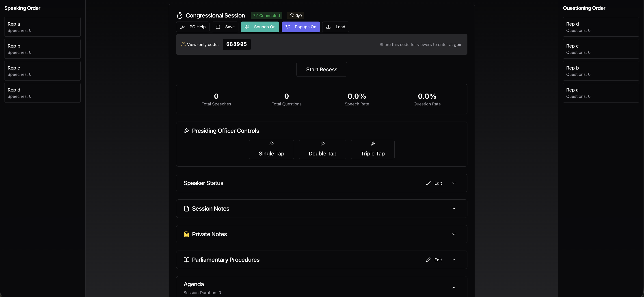Expand the Private Notes panel
Viewport: 644px width, 297px height.
[454, 234]
